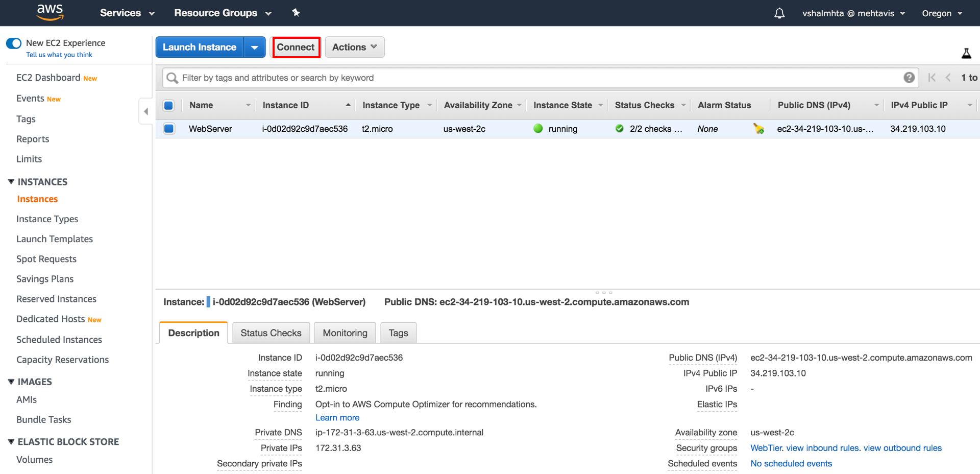Go to previous page of results
This screenshot has height=474, width=980.
point(948,78)
